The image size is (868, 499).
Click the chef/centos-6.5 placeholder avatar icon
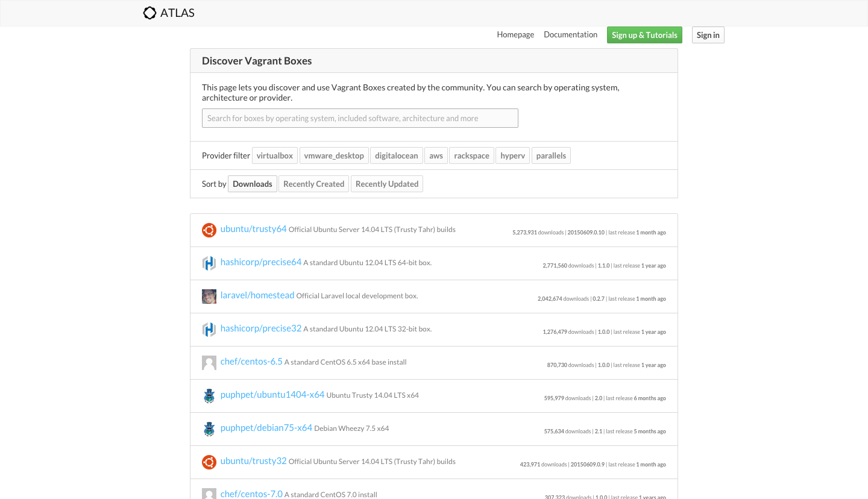(x=209, y=363)
